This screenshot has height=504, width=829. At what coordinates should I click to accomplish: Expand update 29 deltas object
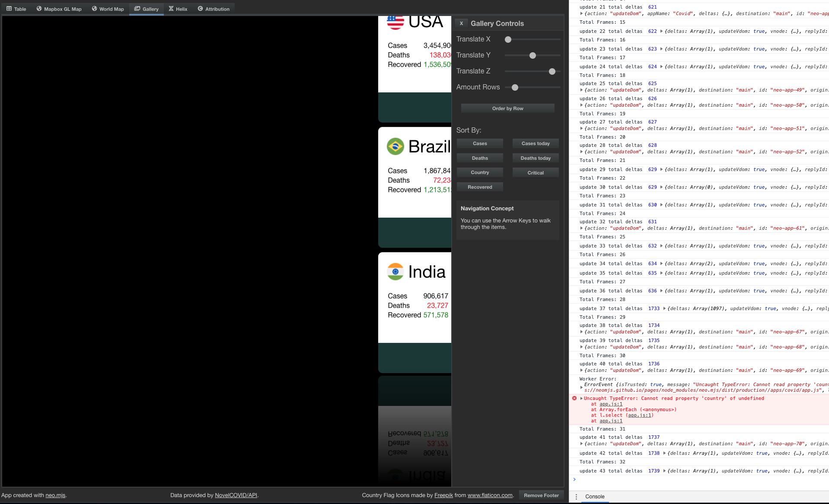coord(661,169)
